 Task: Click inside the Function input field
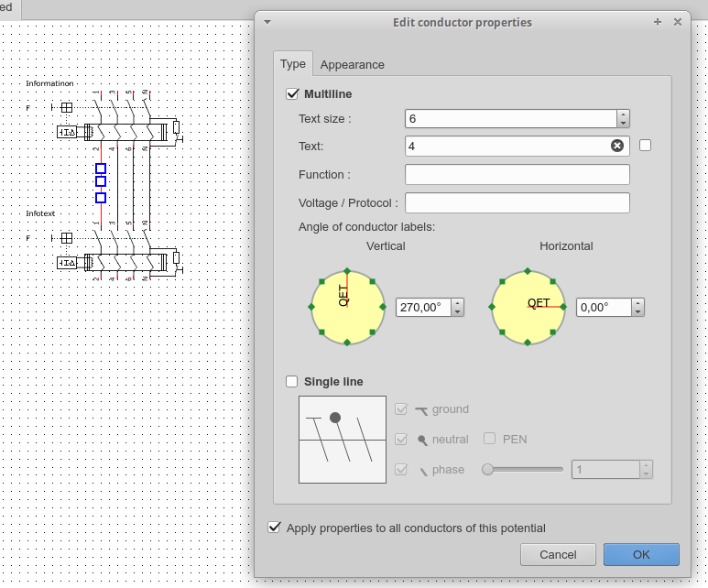coord(517,175)
